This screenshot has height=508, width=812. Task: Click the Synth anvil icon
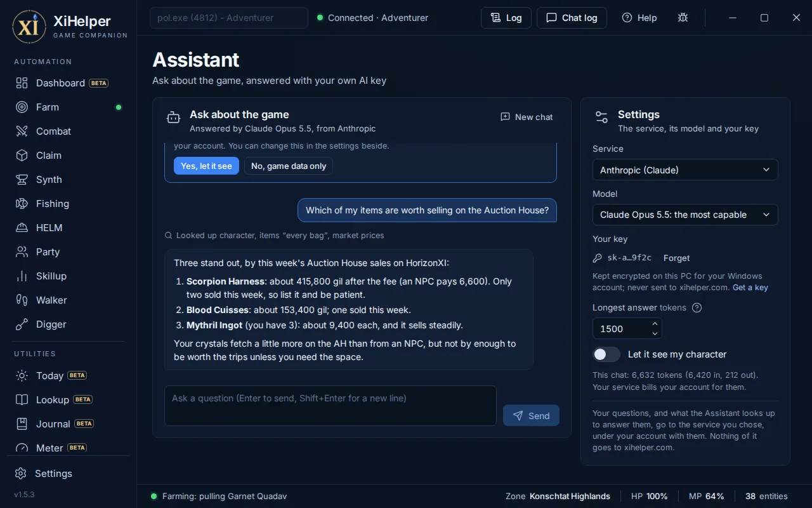[22, 180]
